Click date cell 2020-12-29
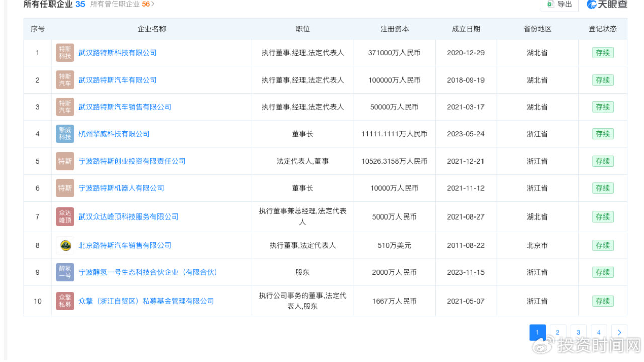This screenshot has height=362, width=644. pos(466,53)
